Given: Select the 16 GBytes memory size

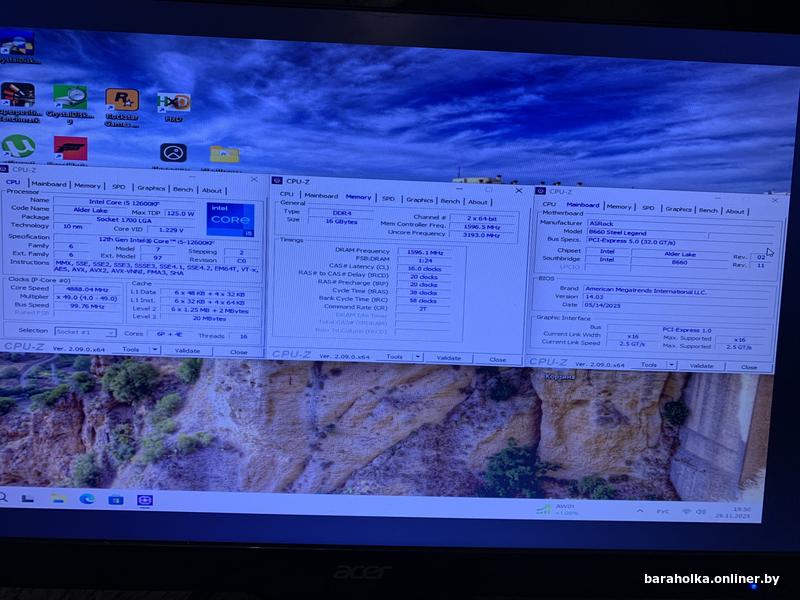Looking at the screenshot, I should [x=341, y=221].
